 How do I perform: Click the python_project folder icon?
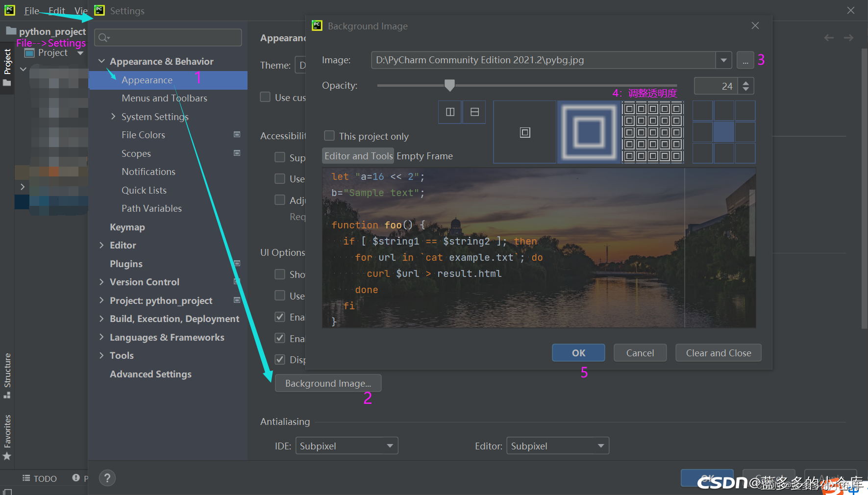point(11,31)
